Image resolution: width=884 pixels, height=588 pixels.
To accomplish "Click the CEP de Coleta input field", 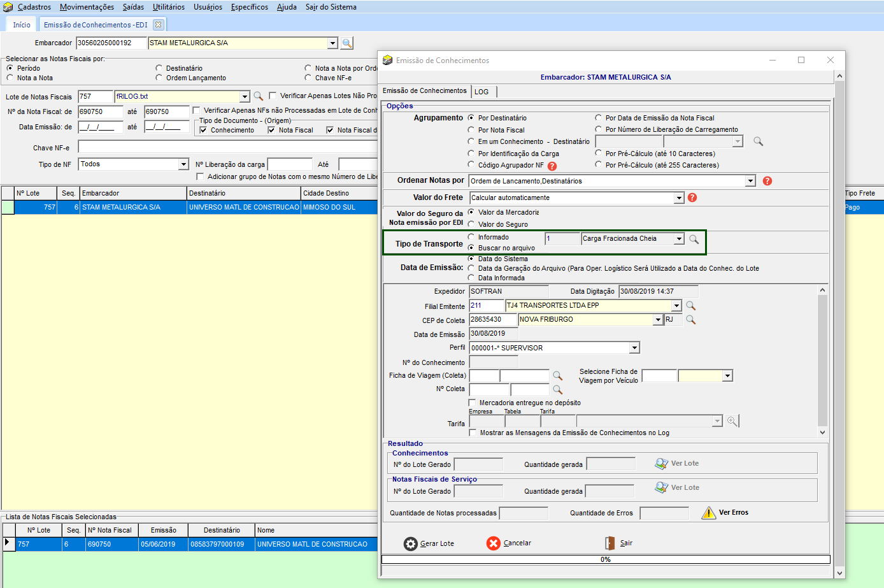I will pos(492,320).
